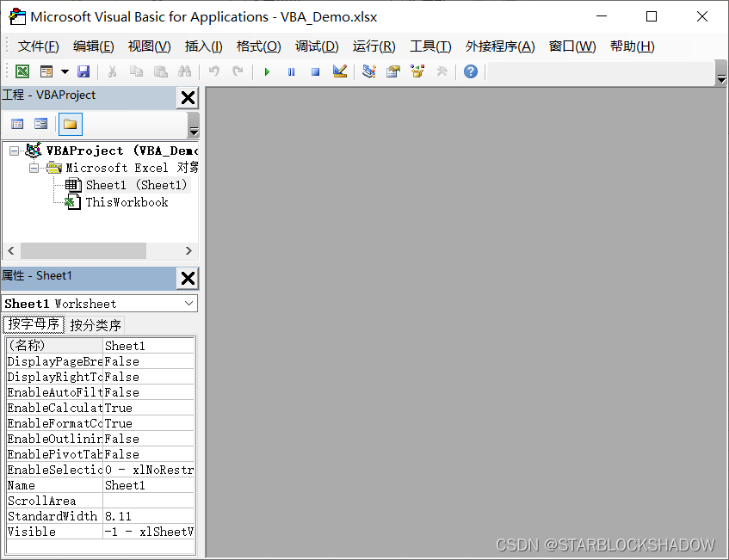Click the EnableFormatConditionsCalculation True value

coord(148,423)
